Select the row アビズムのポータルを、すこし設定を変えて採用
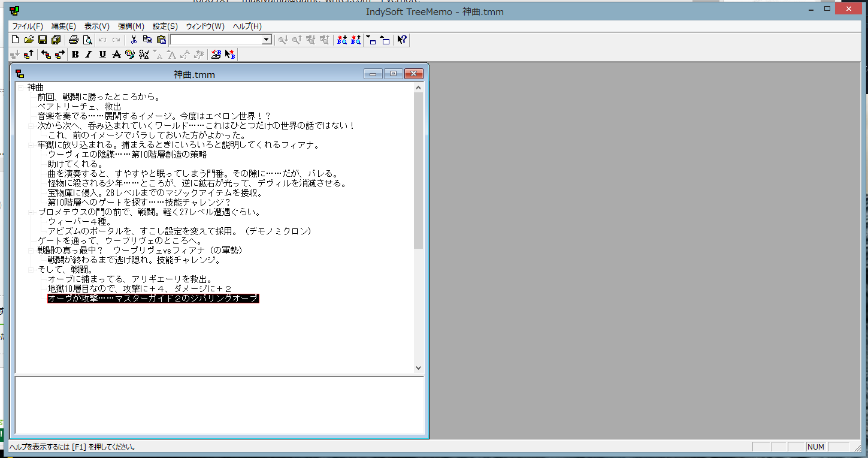This screenshot has height=458, width=868. tap(180, 231)
